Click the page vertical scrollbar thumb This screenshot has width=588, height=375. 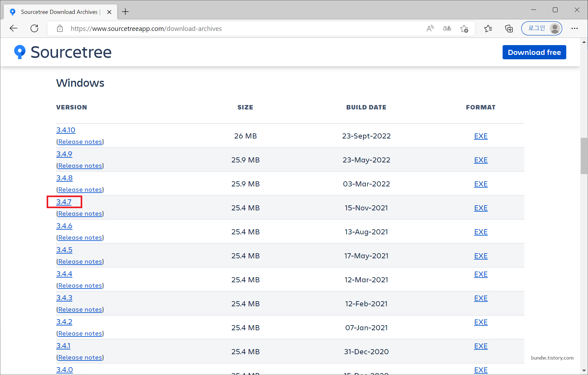(584, 156)
